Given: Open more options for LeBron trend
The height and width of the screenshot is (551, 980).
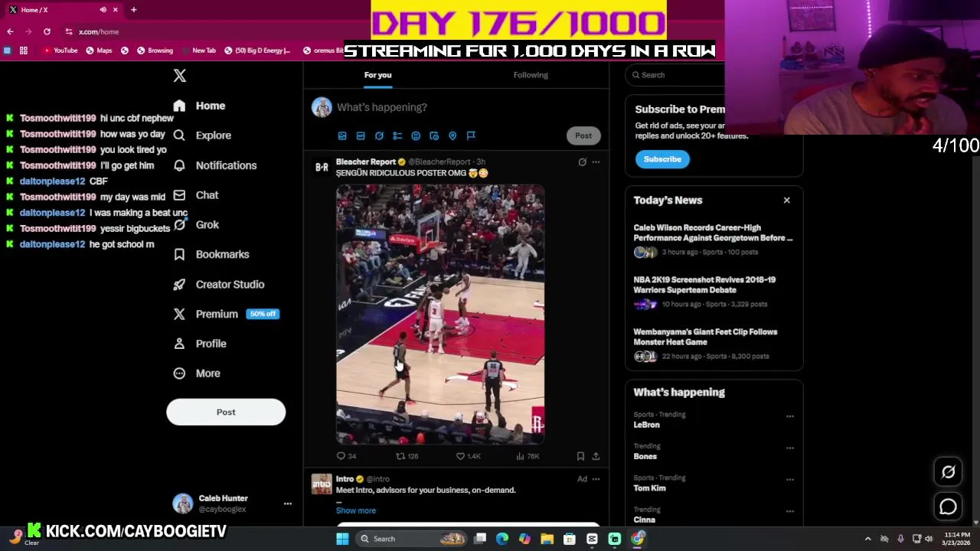Looking at the screenshot, I should pyautogui.click(x=789, y=416).
